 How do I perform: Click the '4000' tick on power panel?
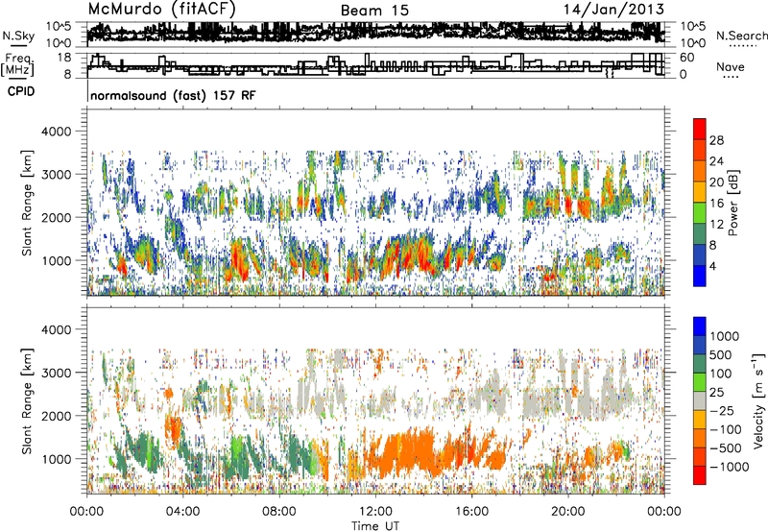click(57, 132)
